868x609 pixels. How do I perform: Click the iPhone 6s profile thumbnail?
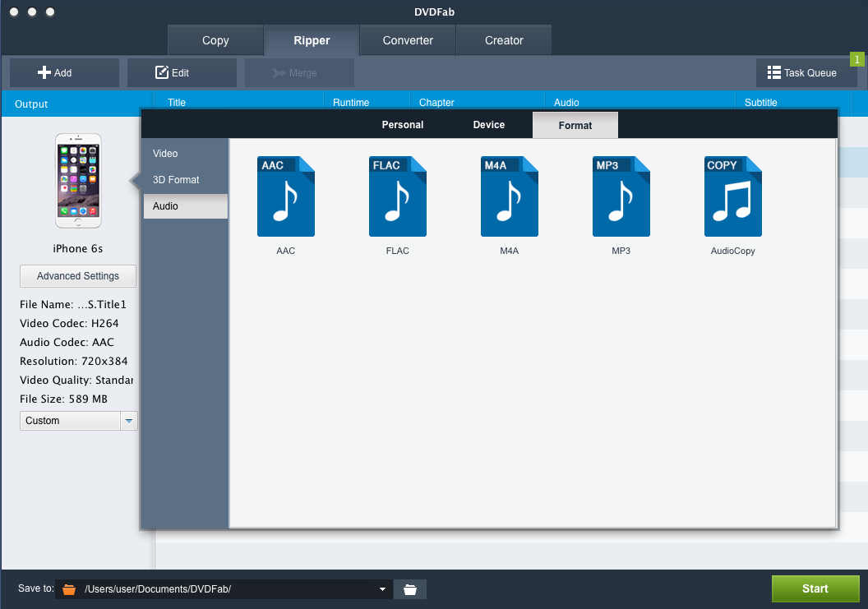click(78, 181)
